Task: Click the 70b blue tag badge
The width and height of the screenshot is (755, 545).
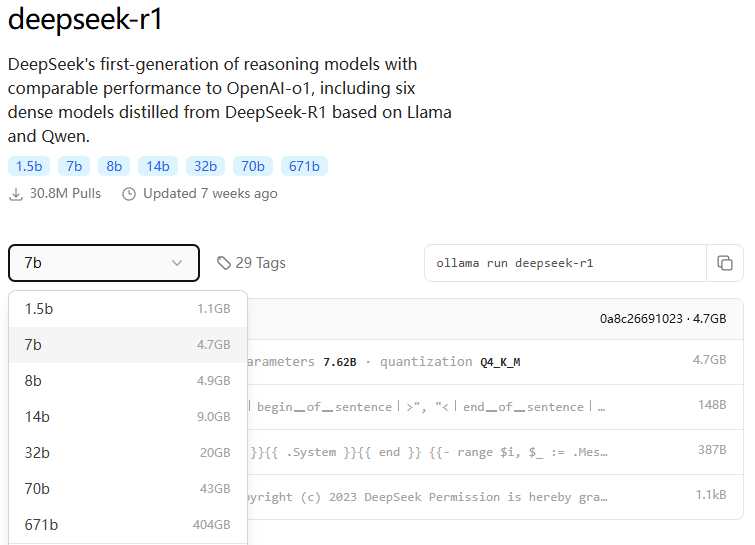Action: coord(253,166)
